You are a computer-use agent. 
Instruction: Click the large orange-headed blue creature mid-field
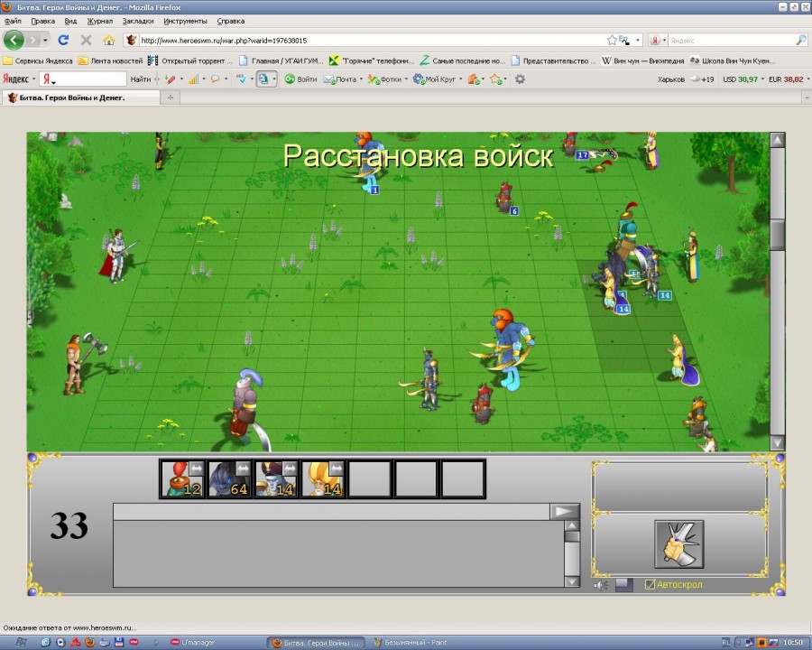505,350
